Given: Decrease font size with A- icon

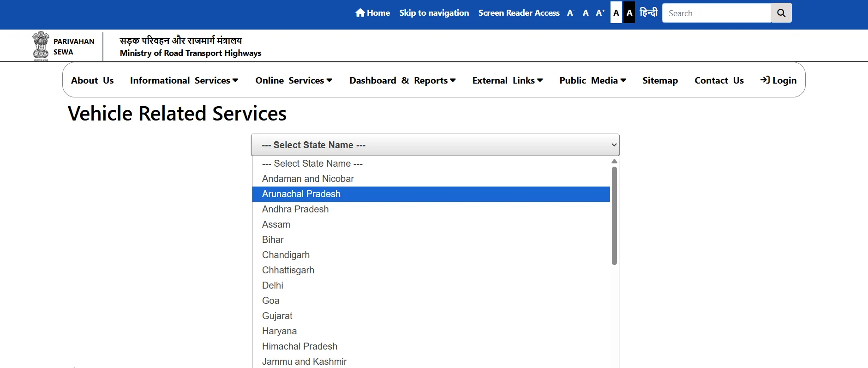Looking at the screenshot, I should tap(571, 13).
